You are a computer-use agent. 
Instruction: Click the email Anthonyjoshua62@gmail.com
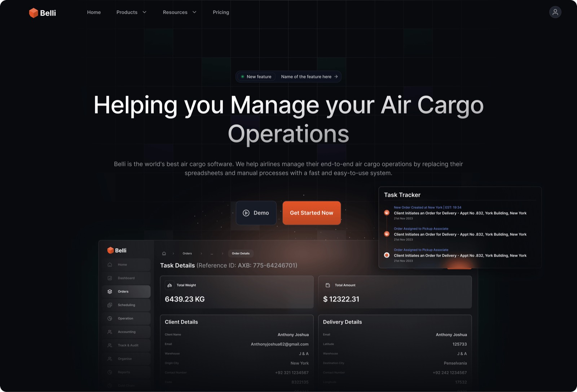(279, 344)
